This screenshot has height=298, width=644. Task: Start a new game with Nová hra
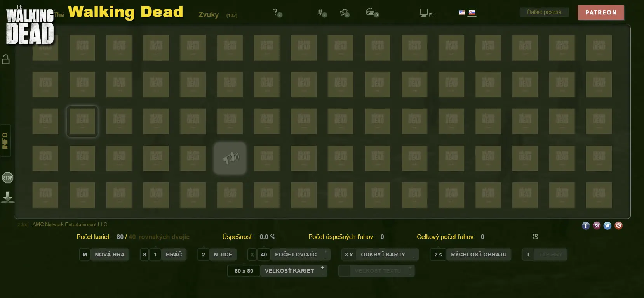110,255
